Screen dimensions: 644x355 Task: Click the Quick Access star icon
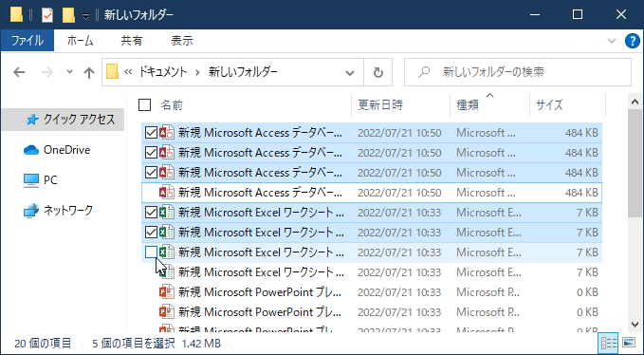[x=32, y=120]
